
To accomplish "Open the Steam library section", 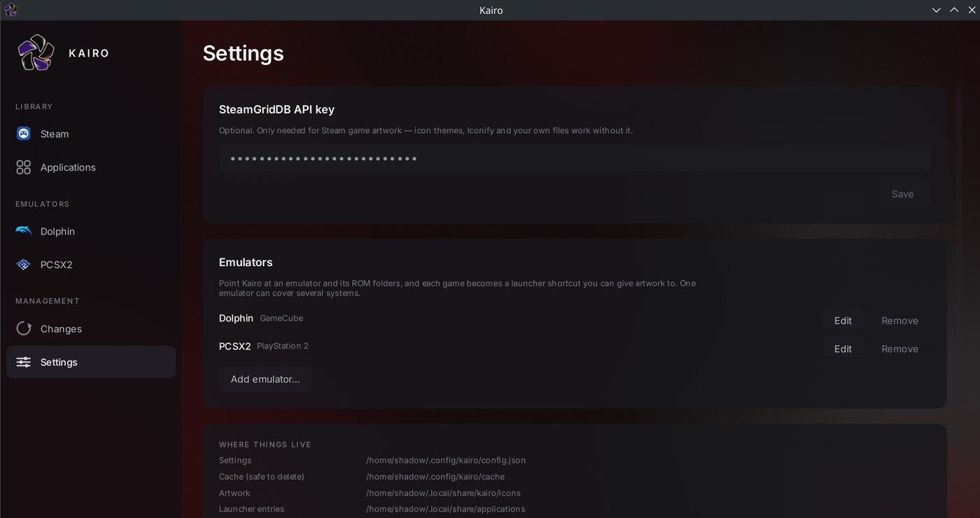I will click(x=91, y=134).
